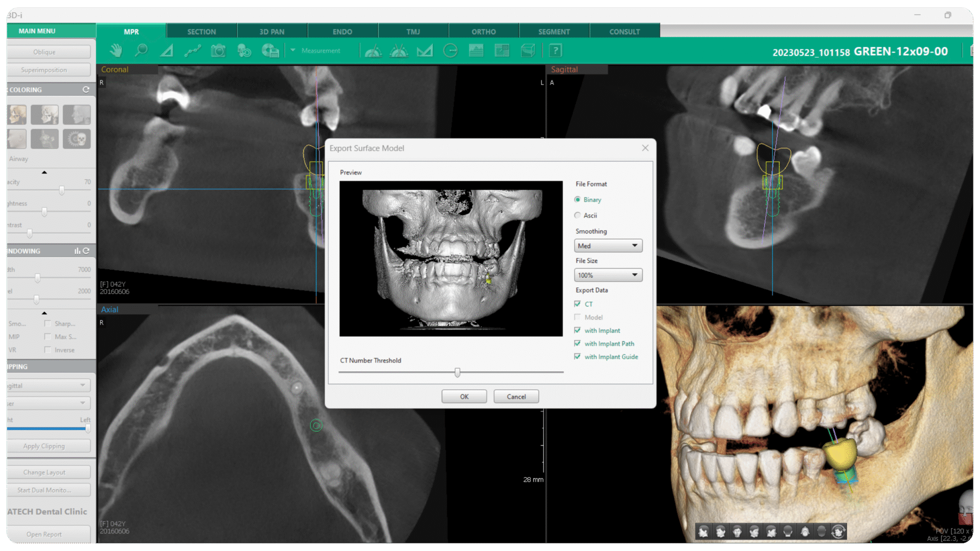The height and width of the screenshot is (551, 980).
Task: Collapse the coloring sliders with triangle arrow
Action: pyautogui.click(x=44, y=172)
